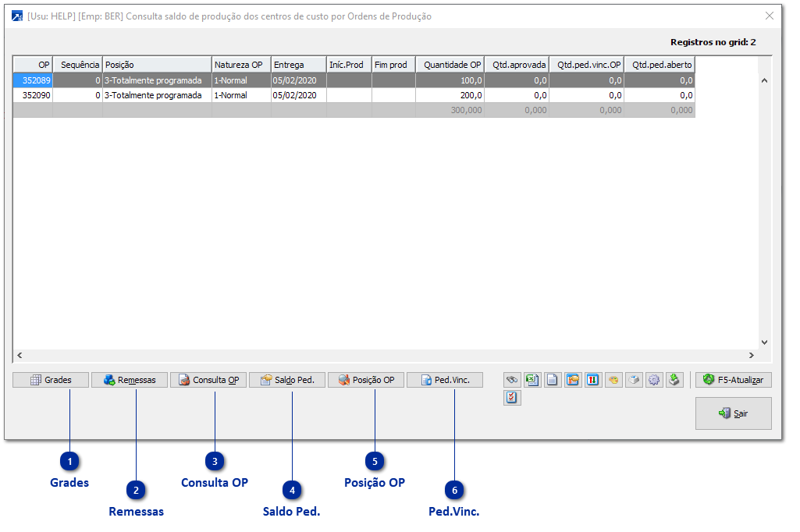Open Saldo Ped. view
Screen dimensions: 800x532
(x=287, y=380)
